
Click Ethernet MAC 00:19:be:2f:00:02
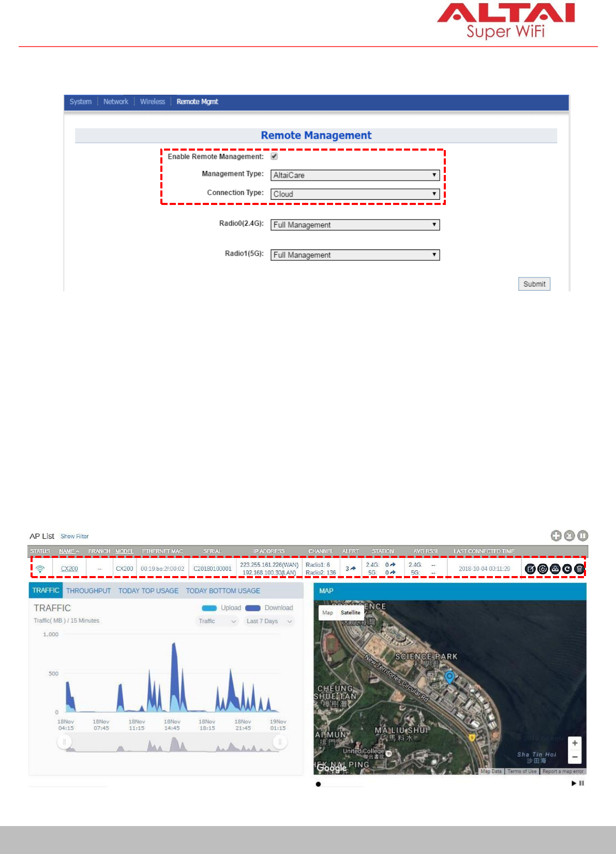(162, 569)
